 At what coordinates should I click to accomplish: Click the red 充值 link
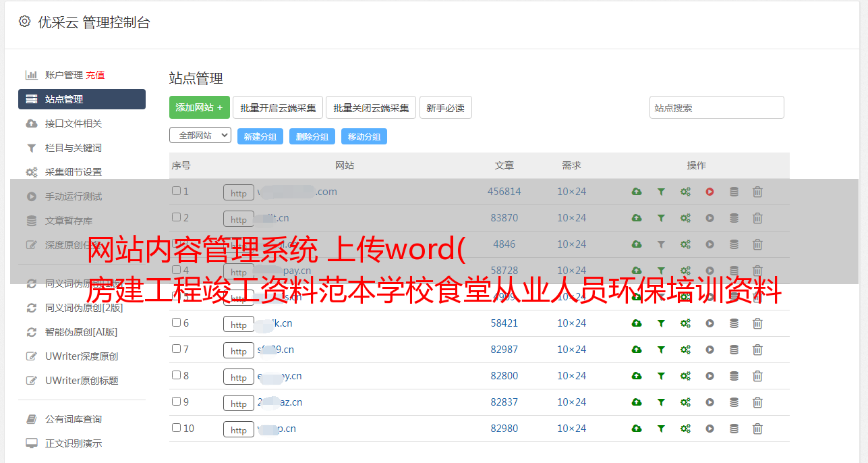(x=95, y=75)
